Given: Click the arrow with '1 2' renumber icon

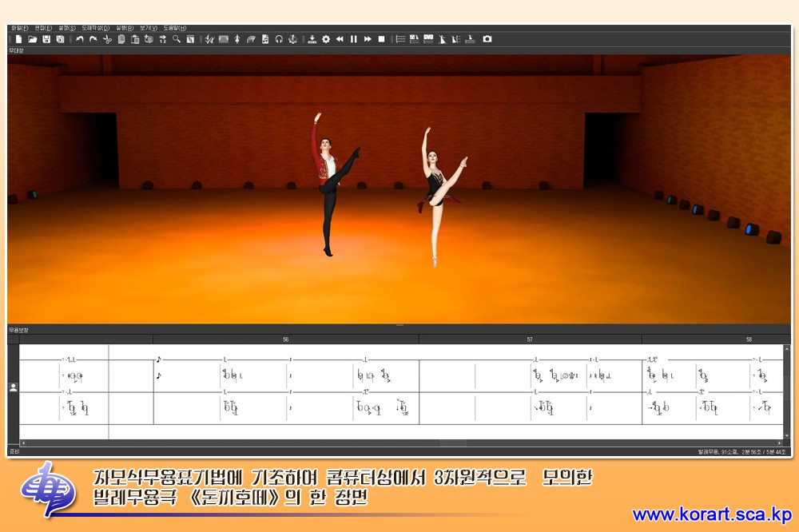Looking at the screenshot, I should [x=162, y=39].
